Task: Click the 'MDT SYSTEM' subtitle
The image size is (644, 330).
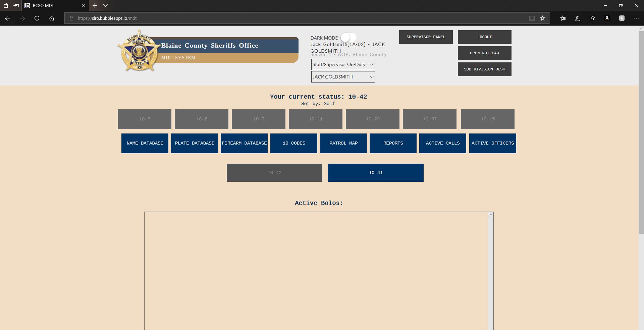Action: [x=178, y=58]
